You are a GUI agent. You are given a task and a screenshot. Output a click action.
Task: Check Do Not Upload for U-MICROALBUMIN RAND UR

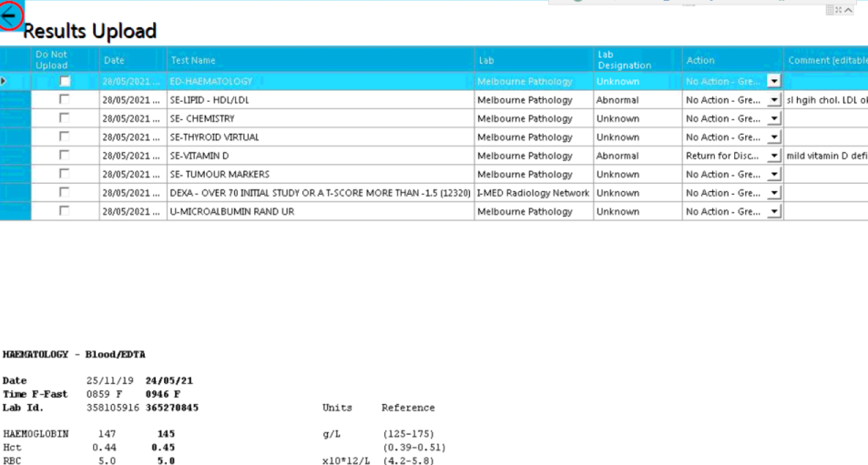click(x=65, y=211)
